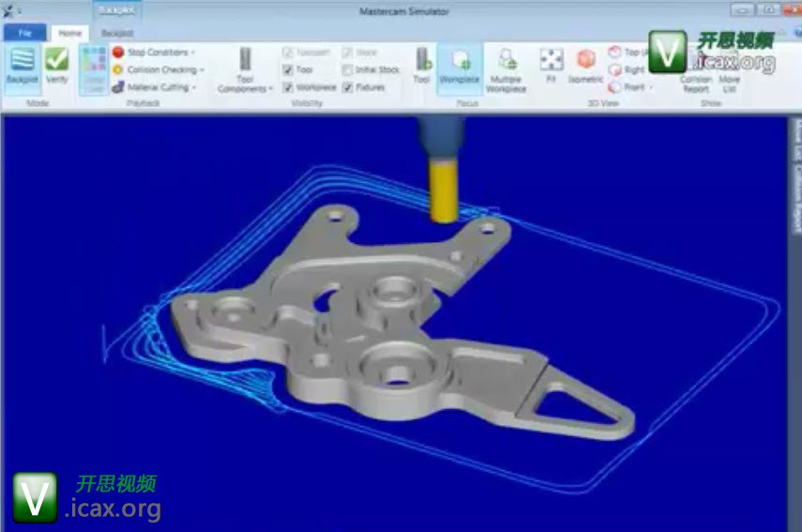This screenshot has width=802, height=532.
Task: Switch to Right view
Action: tap(628, 69)
